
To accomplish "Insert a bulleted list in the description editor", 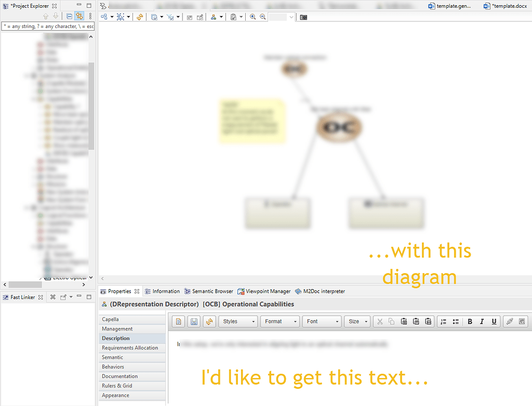I will coord(455,321).
